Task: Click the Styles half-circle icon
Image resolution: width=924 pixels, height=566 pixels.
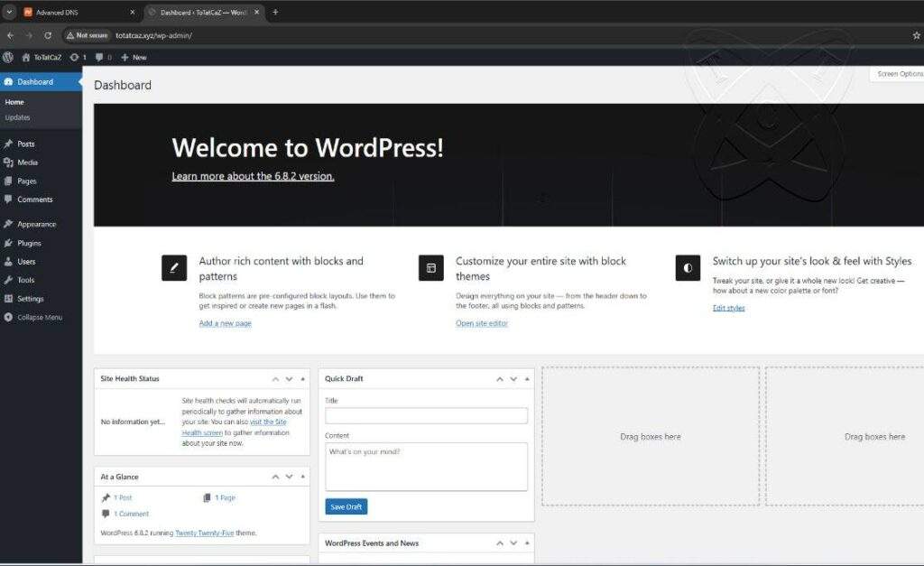Action: click(688, 268)
